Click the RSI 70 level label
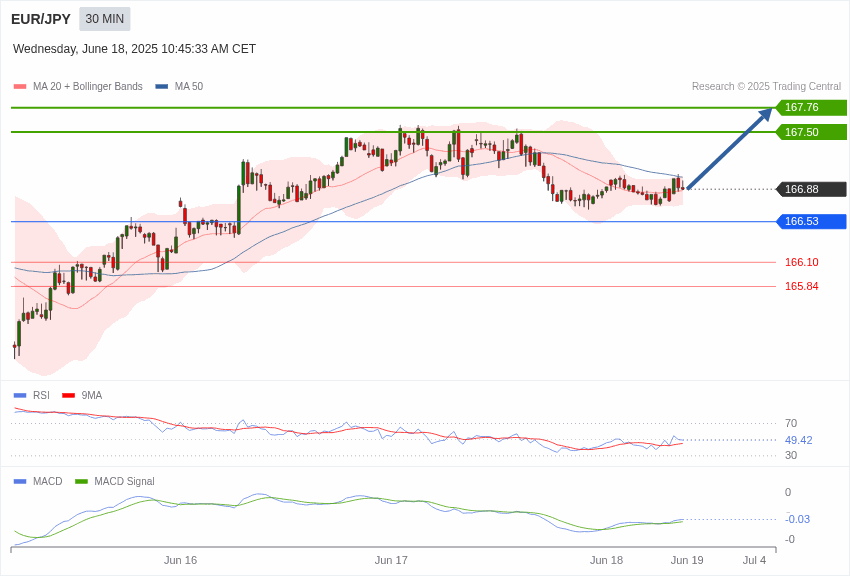Screen dimensions: 850x576 coord(791,423)
